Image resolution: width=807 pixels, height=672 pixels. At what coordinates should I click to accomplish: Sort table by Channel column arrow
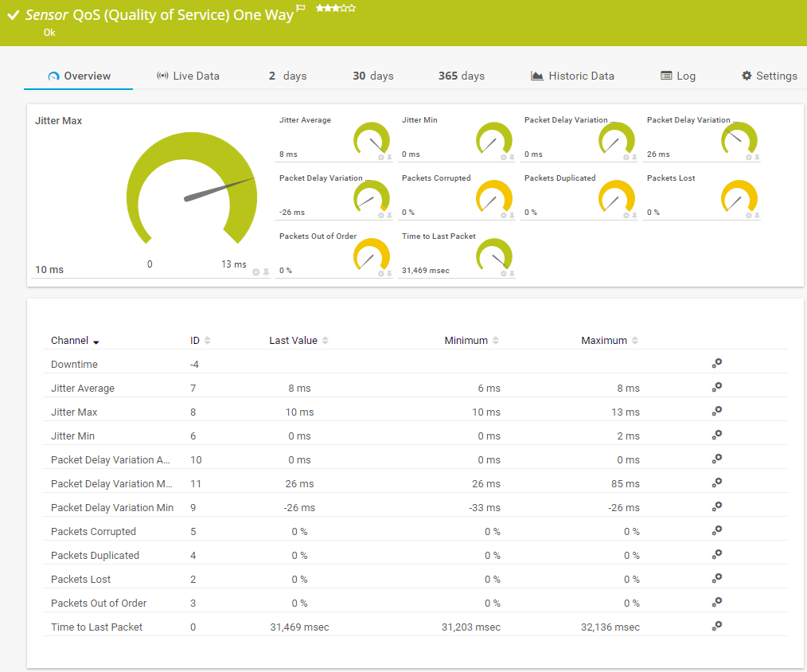(96, 342)
